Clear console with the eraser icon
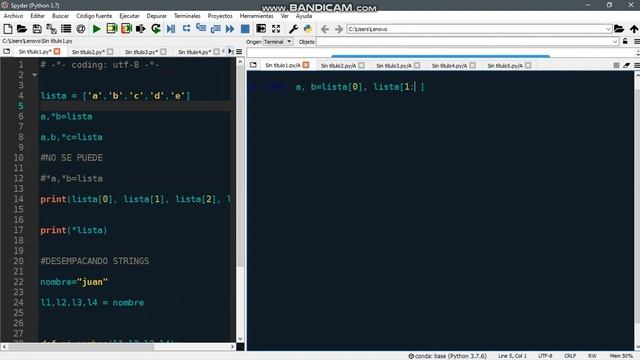 (627, 65)
